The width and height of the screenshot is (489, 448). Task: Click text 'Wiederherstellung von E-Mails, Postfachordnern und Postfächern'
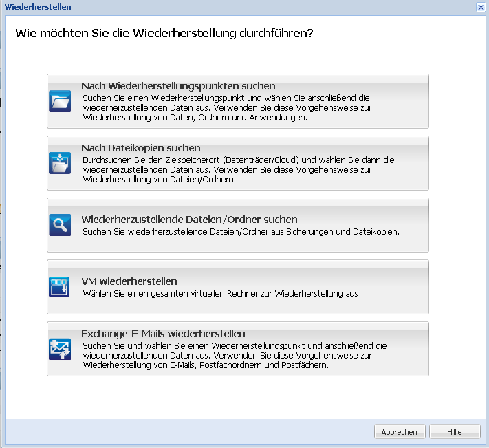pyautogui.click(x=206, y=365)
